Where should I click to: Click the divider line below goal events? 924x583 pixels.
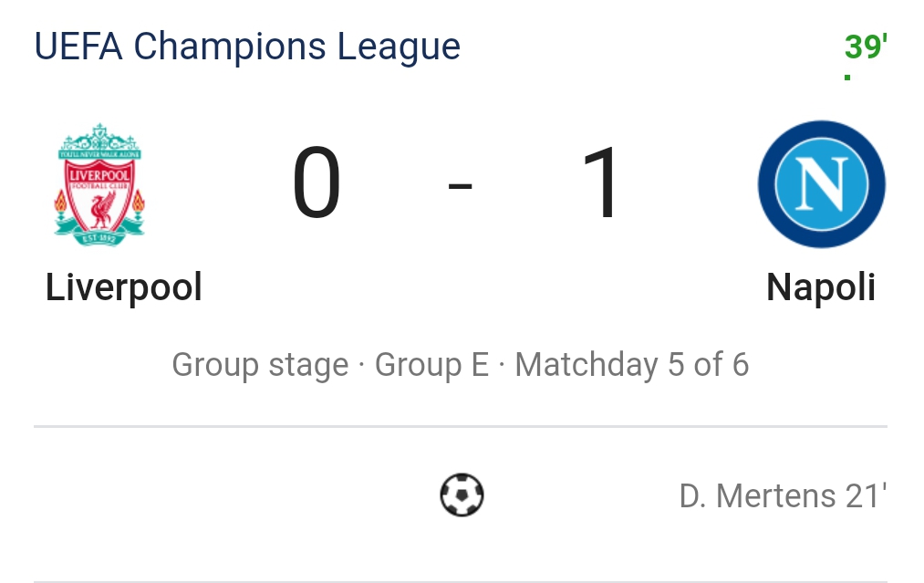point(461,580)
